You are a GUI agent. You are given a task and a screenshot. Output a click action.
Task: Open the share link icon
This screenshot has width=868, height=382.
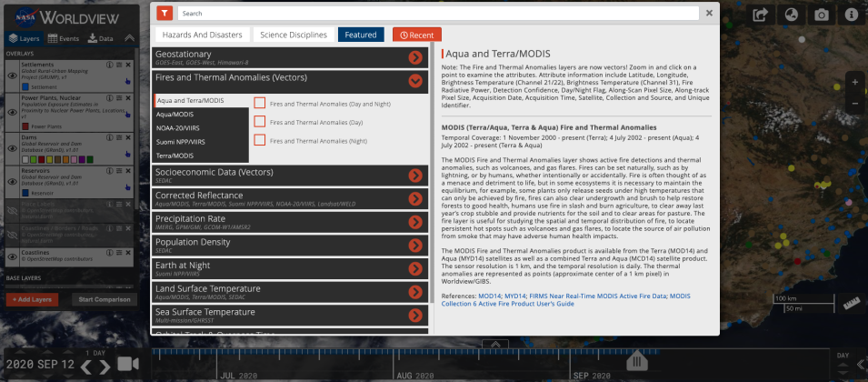click(762, 15)
